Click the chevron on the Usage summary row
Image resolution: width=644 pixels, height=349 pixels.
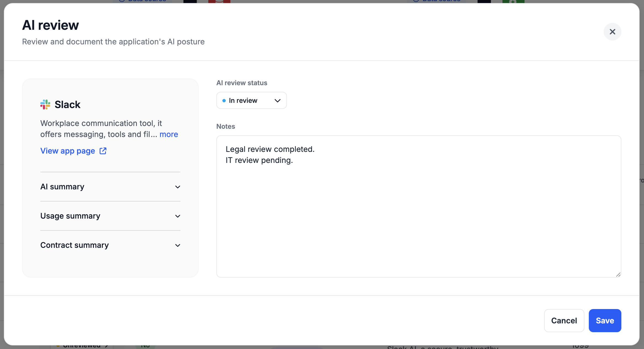click(x=177, y=216)
